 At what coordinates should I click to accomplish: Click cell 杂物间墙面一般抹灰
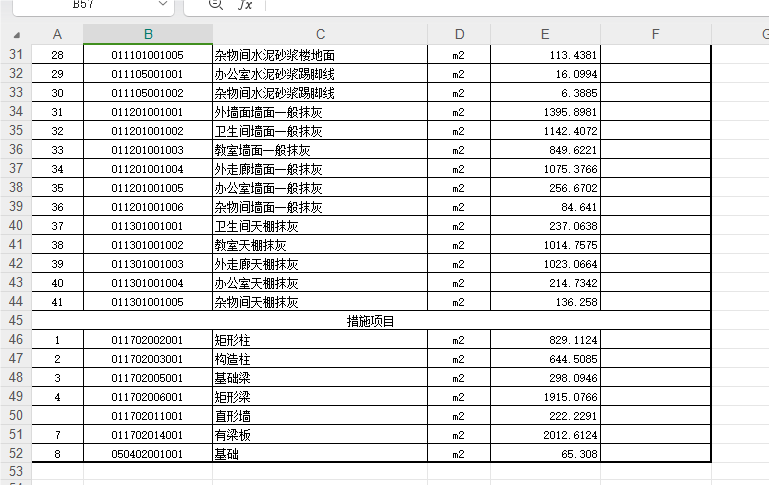click(320, 207)
